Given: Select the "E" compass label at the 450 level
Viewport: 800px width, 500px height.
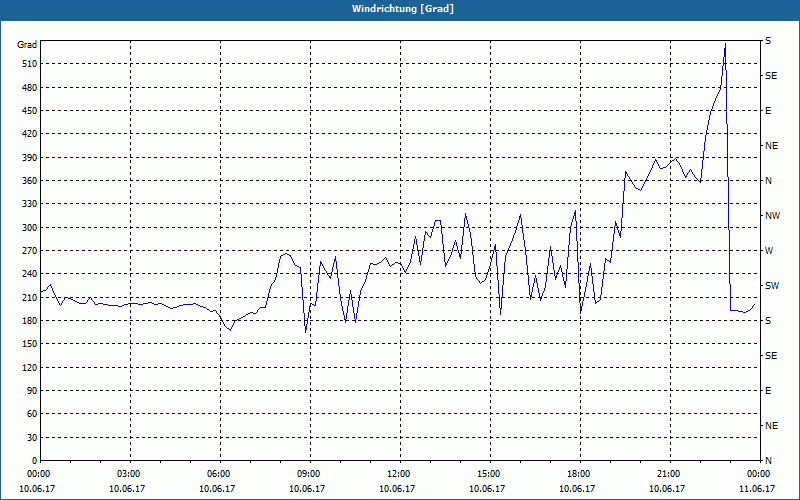Looking at the screenshot, I should tap(768, 111).
